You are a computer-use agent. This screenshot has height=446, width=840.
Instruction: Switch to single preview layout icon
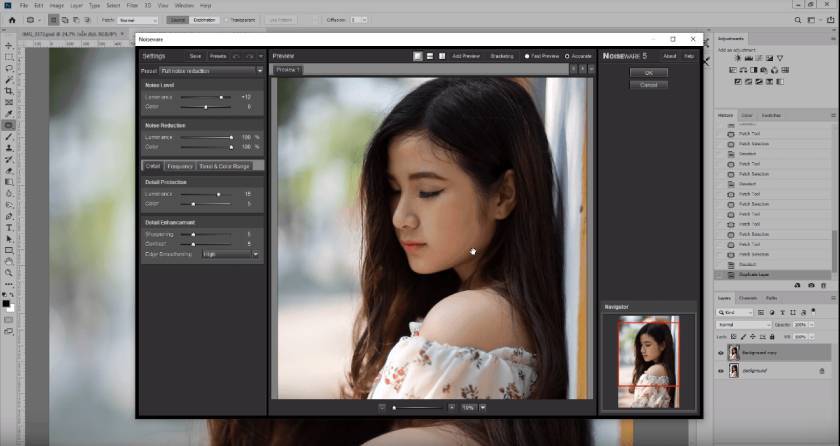[x=417, y=56]
